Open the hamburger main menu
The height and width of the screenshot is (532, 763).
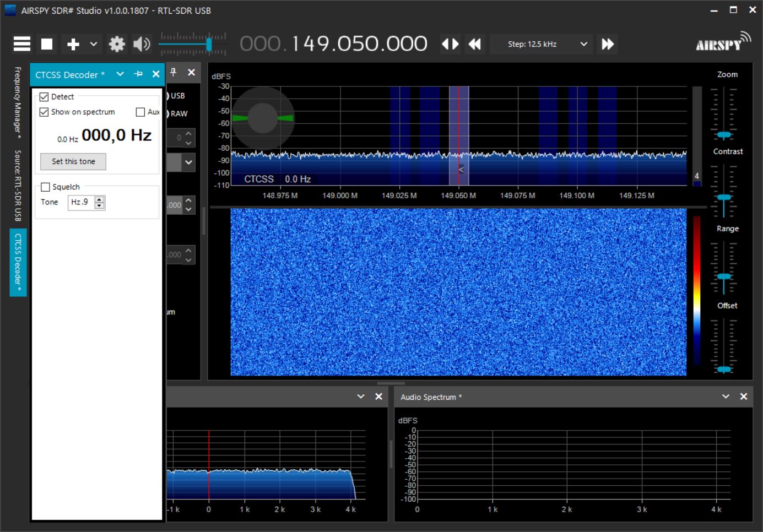point(22,44)
